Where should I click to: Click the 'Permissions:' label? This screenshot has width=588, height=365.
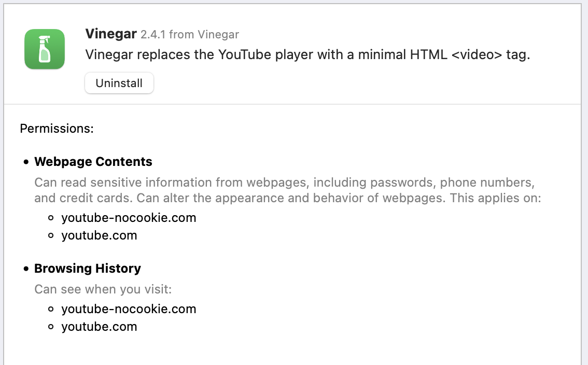point(57,128)
